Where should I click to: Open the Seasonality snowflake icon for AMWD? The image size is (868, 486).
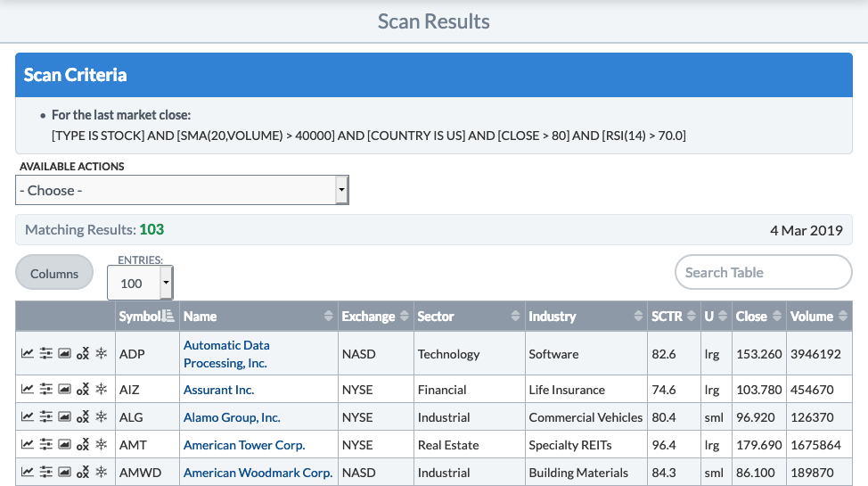[x=102, y=473]
